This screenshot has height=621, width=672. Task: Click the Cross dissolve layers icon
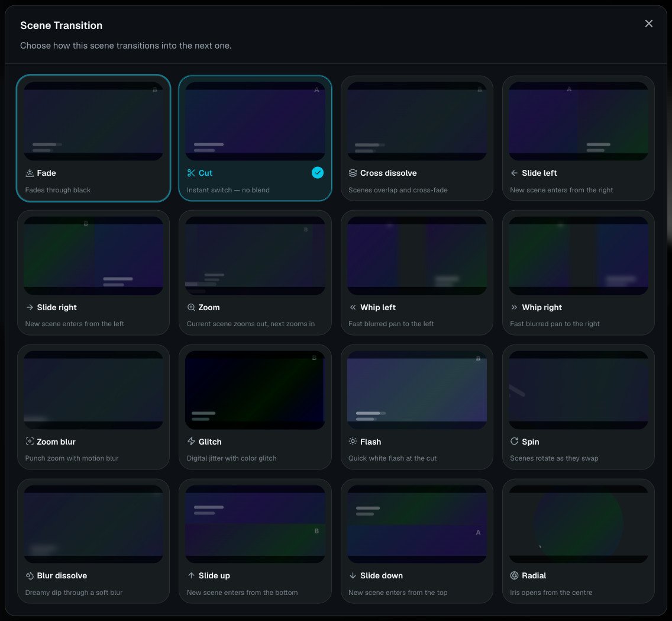pos(353,173)
